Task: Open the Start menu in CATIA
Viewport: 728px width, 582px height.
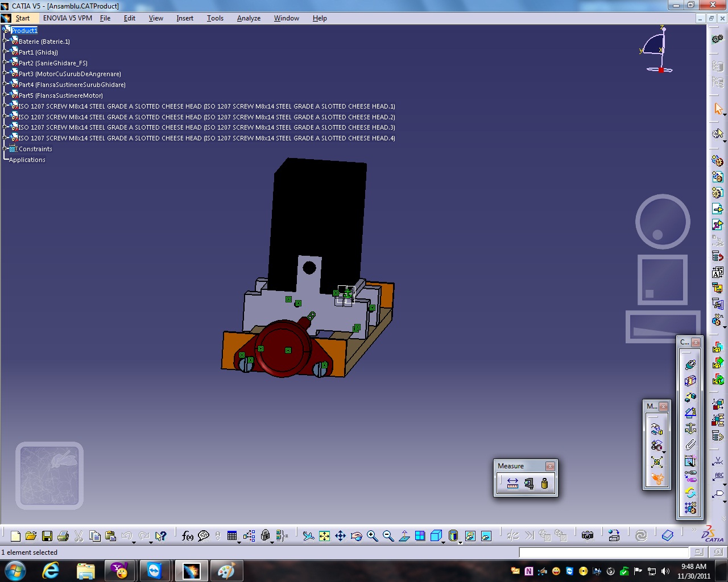Action: [x=22, y=18]
